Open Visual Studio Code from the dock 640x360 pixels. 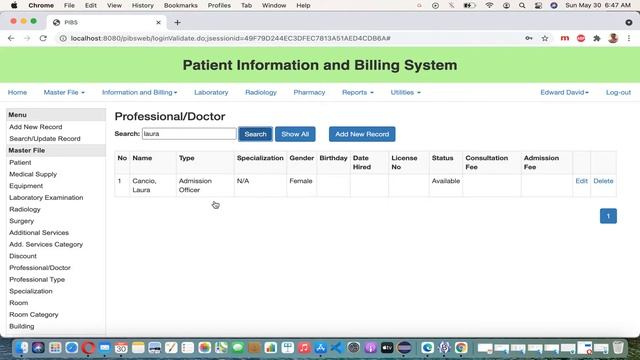click(x=337, y=348)
